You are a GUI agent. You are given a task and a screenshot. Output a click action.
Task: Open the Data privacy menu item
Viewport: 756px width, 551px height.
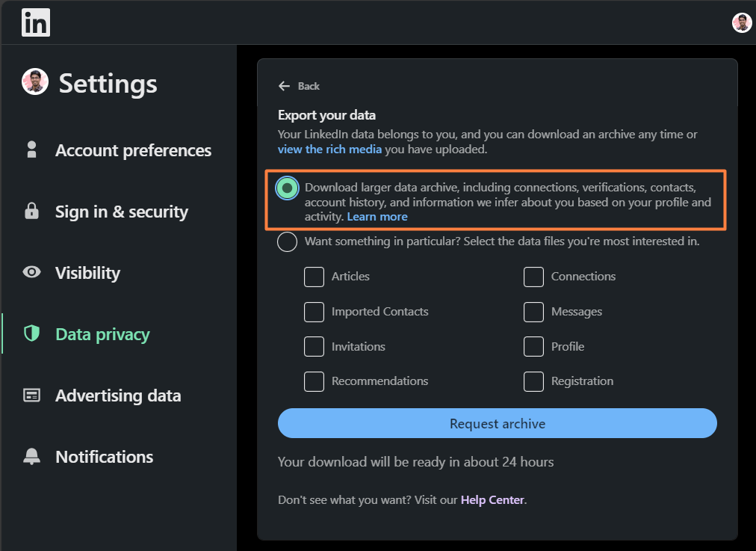pos(102,334)
